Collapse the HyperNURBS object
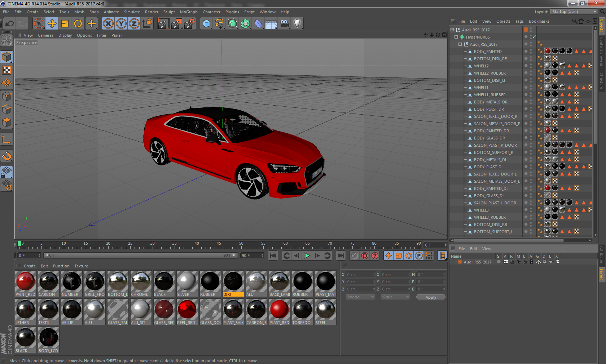The image size is (606, 364). pos(456,37)
